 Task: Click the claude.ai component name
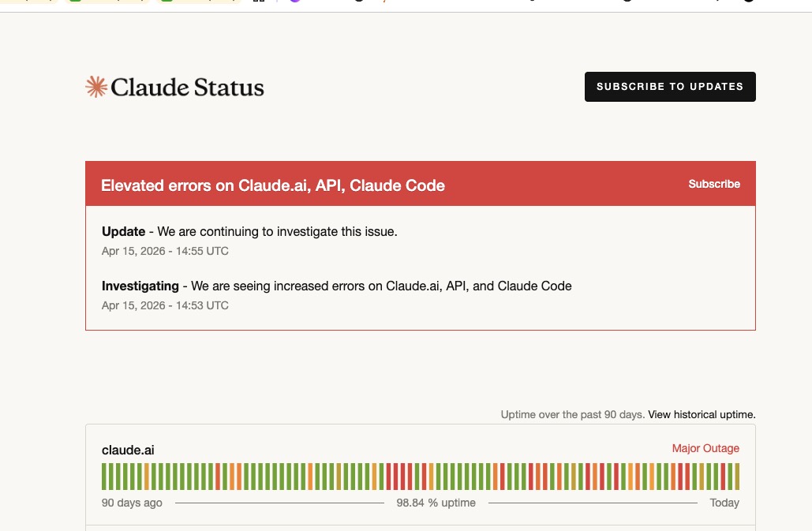128,450
